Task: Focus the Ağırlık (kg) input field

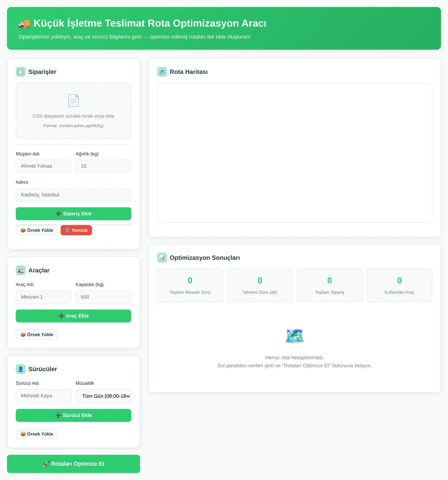Action: 103,166
